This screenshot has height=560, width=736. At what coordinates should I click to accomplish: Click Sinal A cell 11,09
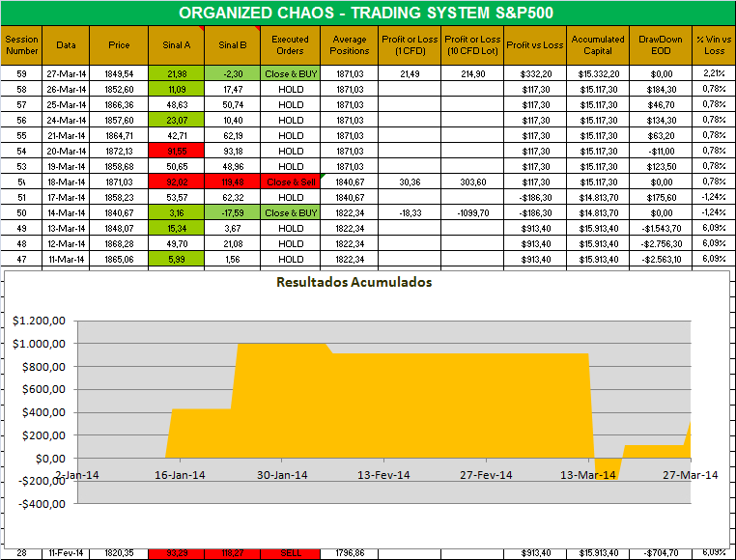(177, 89)
